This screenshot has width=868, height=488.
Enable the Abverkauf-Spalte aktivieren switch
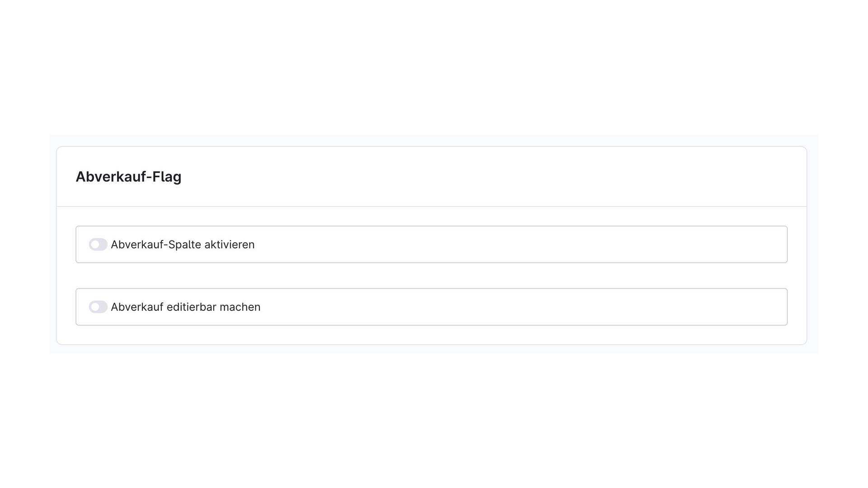(98, 244)
